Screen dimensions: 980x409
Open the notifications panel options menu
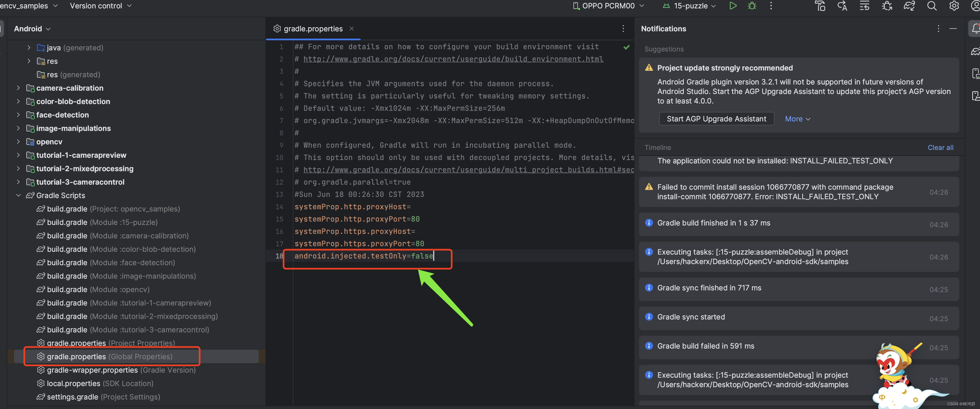point(938,29)
